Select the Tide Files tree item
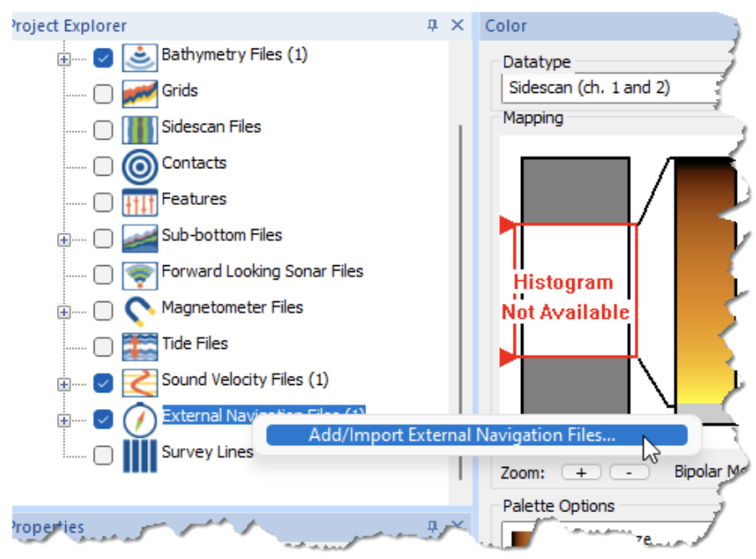The width and height of the screenshot is (756, 559). pyautogui.click(x=195, y=344)
